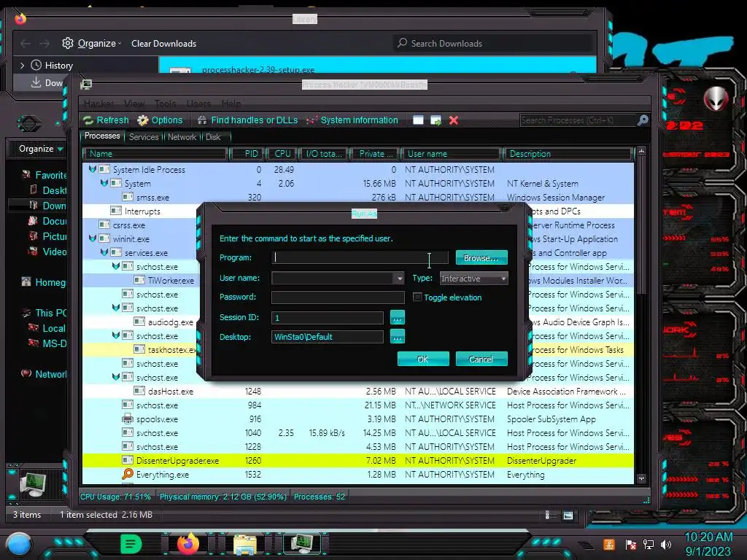Switch to the Disk tab

[213, 137]
